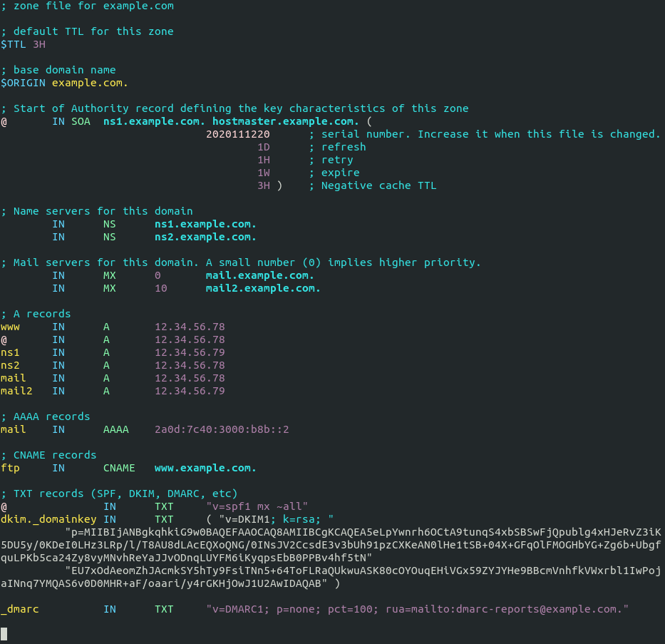Click the 3H value after $TTL
665x644 pixels.
(x=39, y=44)
